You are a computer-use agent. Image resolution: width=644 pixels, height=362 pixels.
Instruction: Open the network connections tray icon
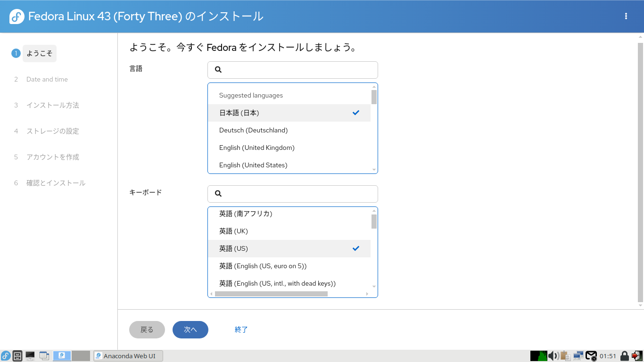coord(578,356)
